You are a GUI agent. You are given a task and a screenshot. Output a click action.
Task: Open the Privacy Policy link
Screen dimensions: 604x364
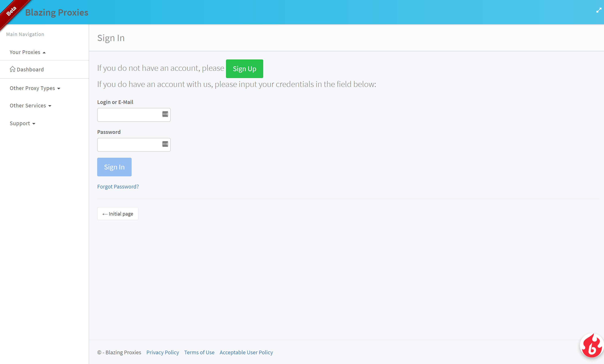tap(163, 352)
